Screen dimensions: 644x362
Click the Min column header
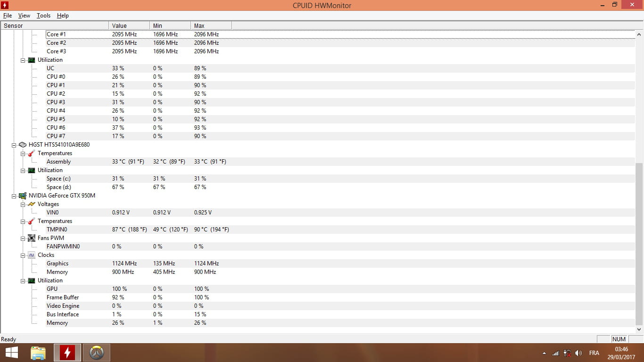(x=170, y=25)
